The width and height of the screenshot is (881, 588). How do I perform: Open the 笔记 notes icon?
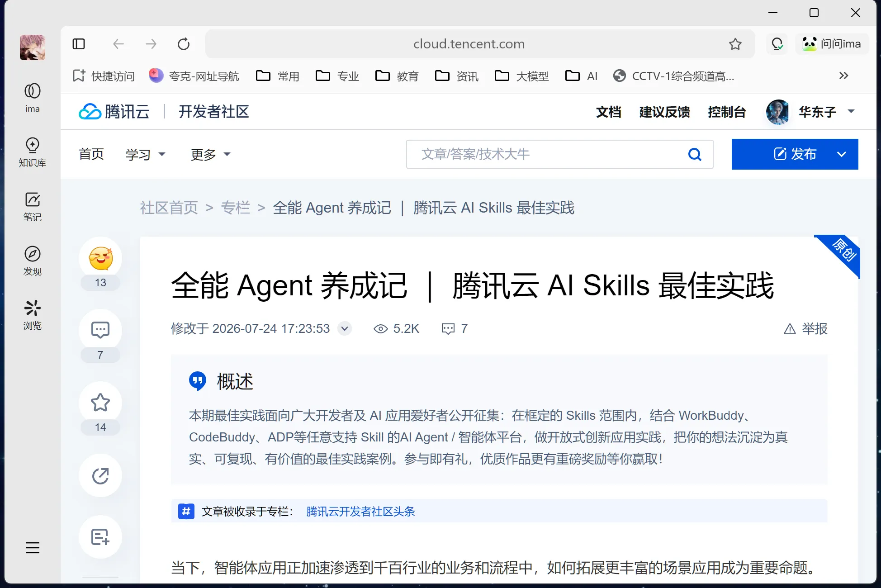[33, 206]
